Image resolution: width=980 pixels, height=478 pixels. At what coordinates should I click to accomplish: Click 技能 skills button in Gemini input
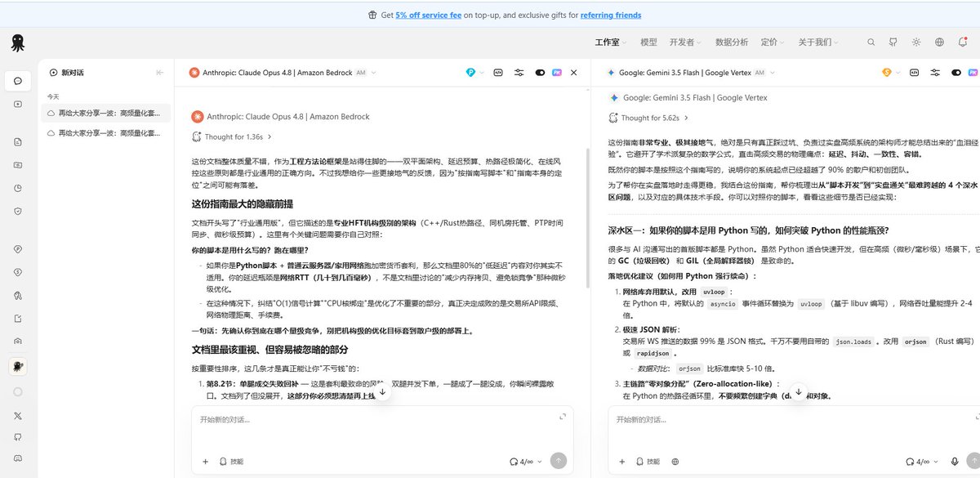(648, 462)
